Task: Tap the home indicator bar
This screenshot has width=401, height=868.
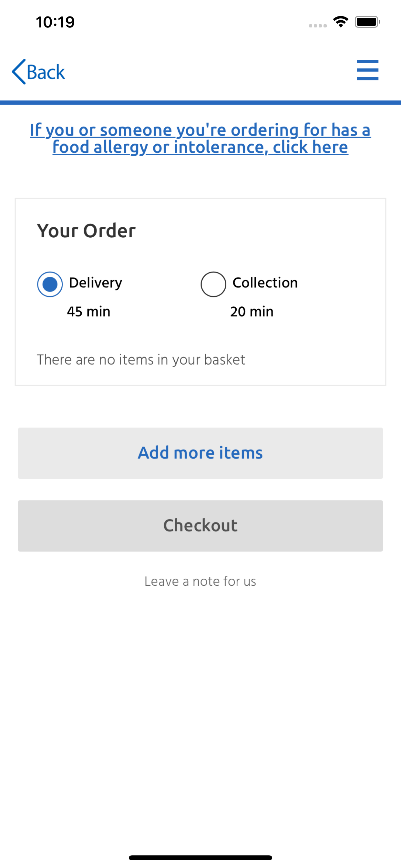Action: tap(200, 858)
